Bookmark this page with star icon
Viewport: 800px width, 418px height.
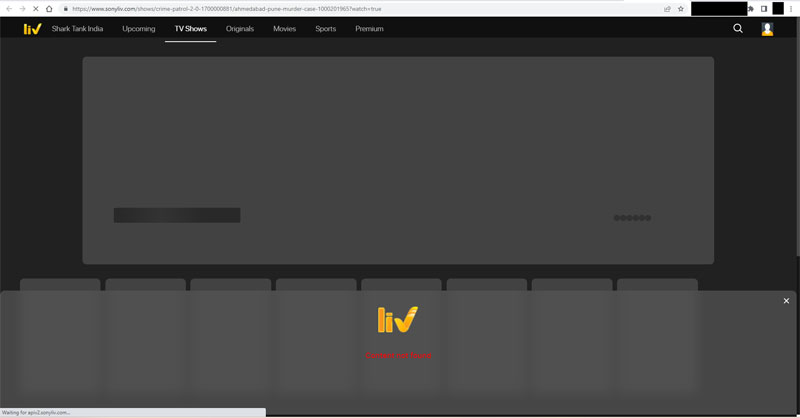pos(681,9)
